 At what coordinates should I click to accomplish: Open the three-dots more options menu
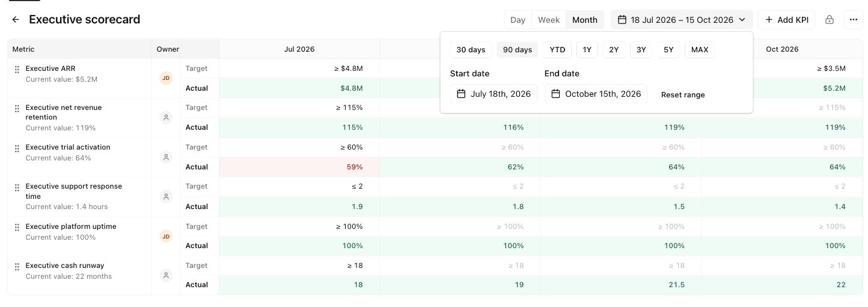click(x=854, y=20)
